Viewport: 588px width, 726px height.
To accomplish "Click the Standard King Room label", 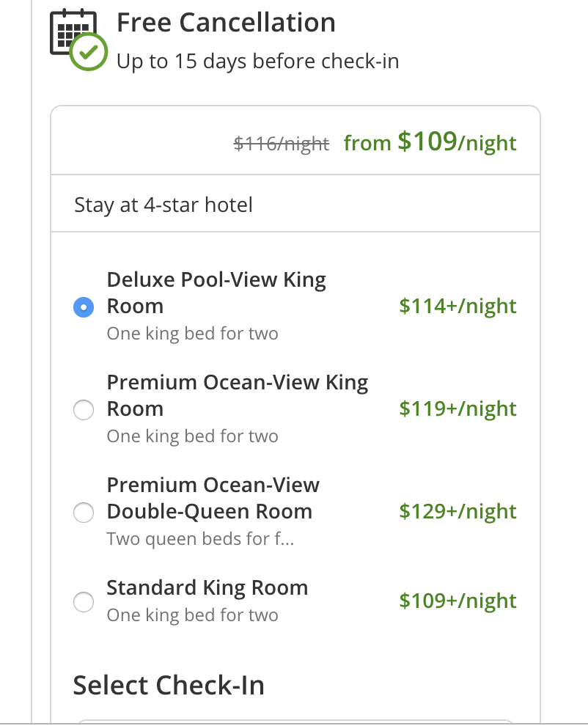I will [207, 588].
